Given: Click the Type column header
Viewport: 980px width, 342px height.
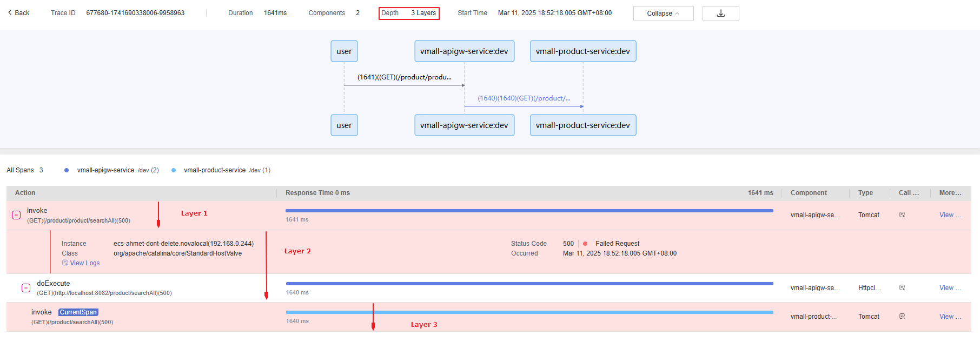Looking at the screenshot, I should pyautogui.click(x=865, y=193).
